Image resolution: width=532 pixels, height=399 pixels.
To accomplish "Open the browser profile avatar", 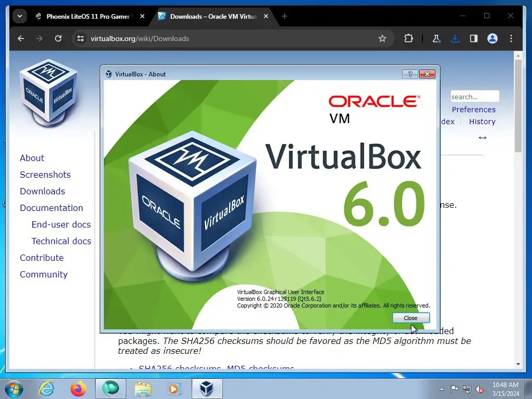I will (x=493, y=38).
